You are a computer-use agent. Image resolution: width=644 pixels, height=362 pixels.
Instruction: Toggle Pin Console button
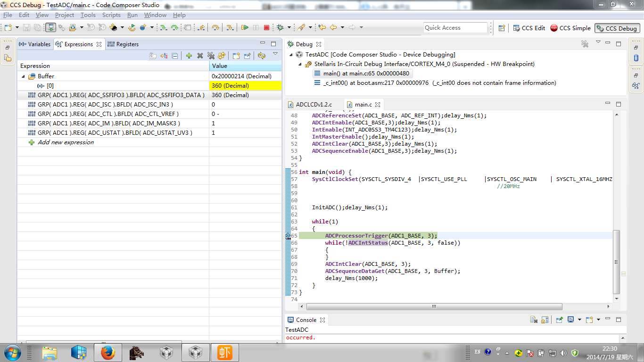point(559,320)
